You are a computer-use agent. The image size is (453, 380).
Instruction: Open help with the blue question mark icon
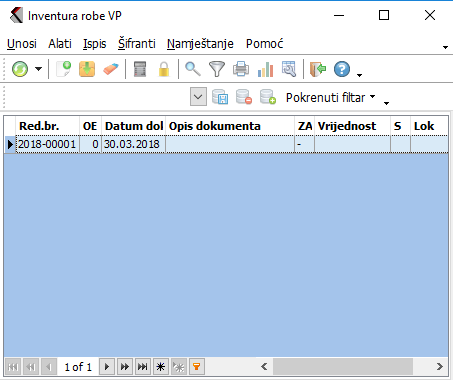click(x=342, y=69)
